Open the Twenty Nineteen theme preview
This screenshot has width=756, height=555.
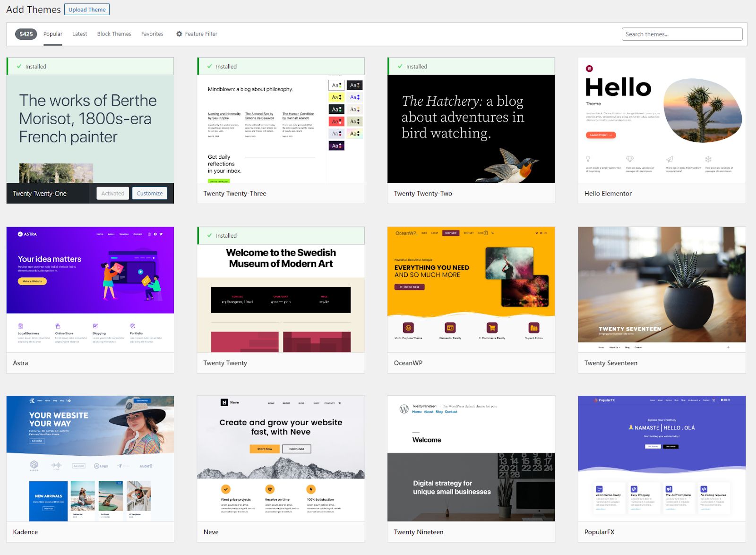(471, 458)
